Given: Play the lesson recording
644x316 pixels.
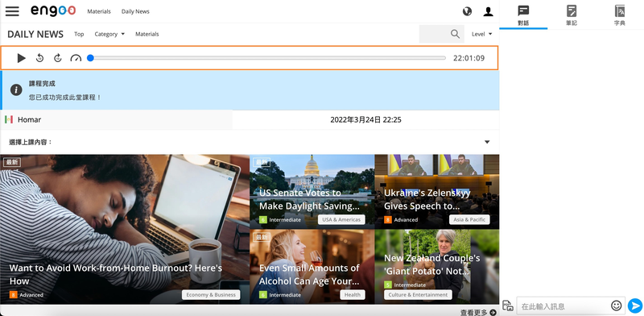Looking at the screenshot, I should tap(22, 58).
